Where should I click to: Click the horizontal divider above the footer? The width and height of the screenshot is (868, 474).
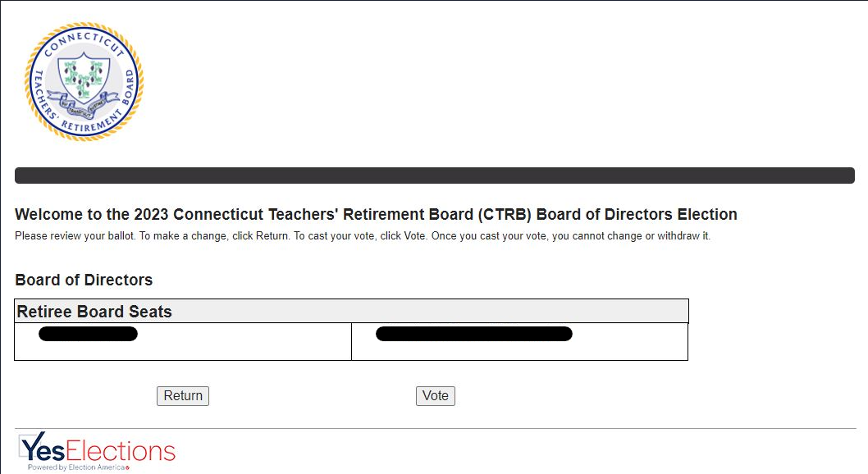435,428
